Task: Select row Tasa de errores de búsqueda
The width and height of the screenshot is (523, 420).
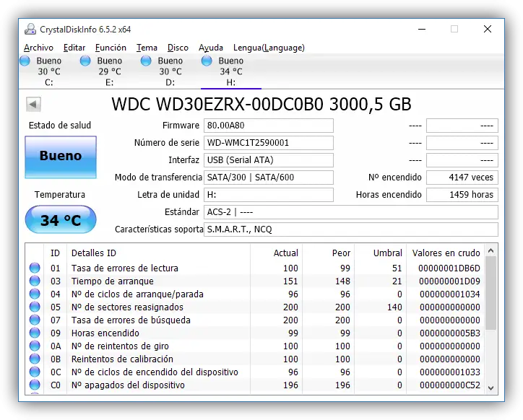Action: tap(255, 320)
